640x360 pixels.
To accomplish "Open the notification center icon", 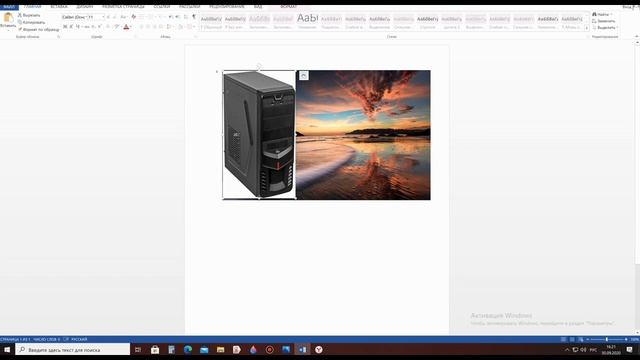I will (x=629, y=350).
